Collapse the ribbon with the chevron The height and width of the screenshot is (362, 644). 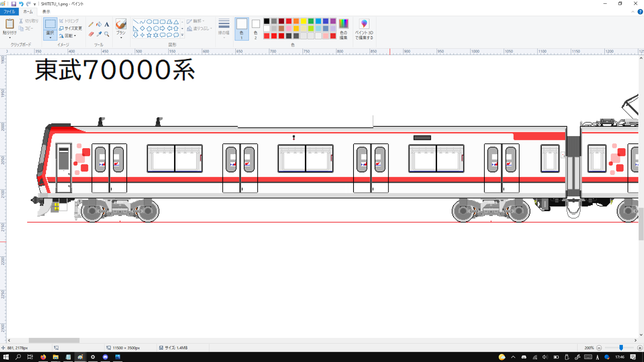633,12
